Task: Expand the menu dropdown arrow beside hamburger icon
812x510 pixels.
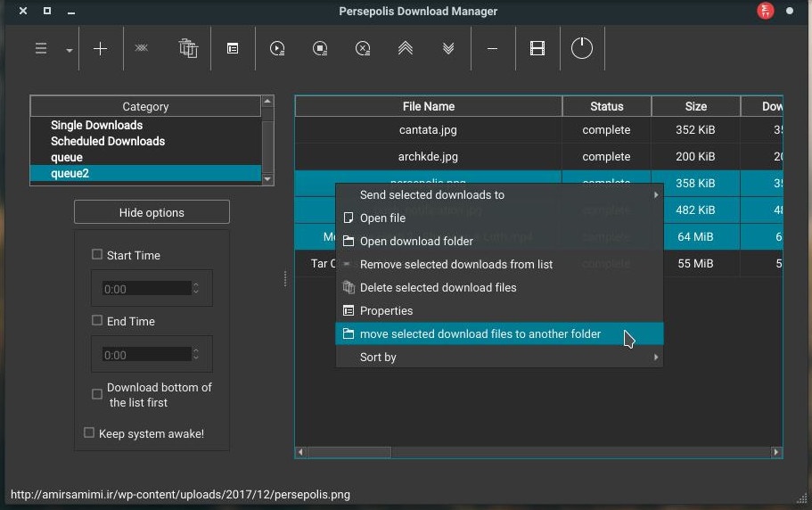Action: click(69, 50)
